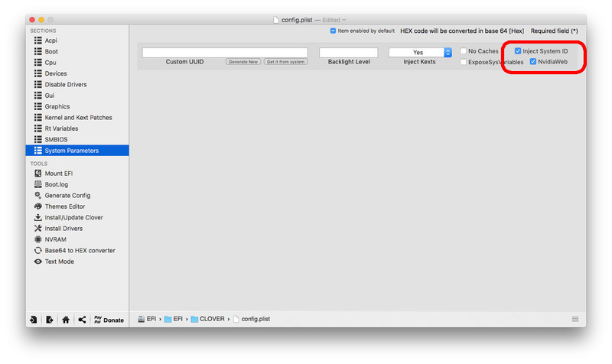Open the NVRAM tool

tap(55, 239)
